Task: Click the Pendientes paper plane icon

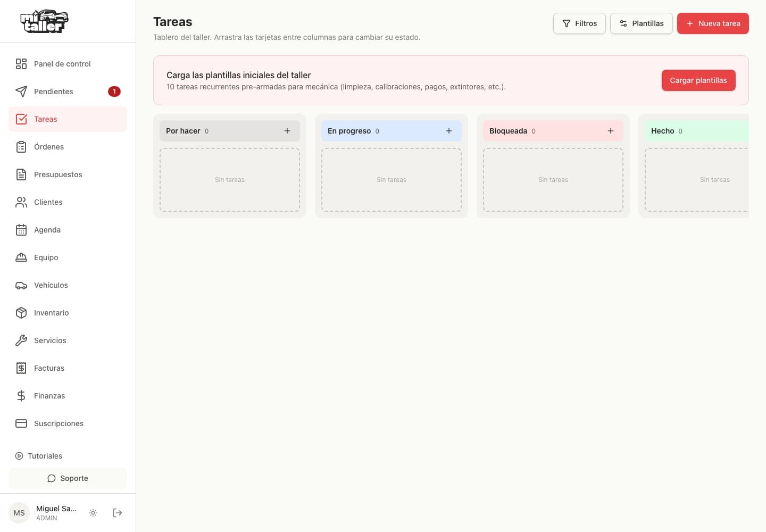Action: [21, 92]
